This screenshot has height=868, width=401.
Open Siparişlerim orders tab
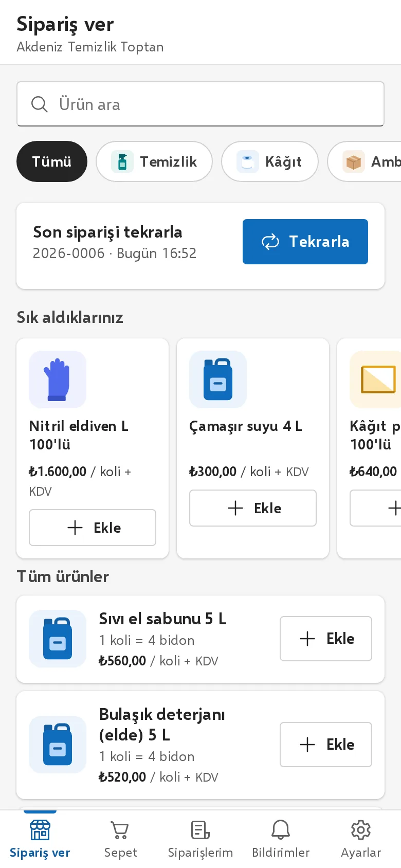click(200, 839)
